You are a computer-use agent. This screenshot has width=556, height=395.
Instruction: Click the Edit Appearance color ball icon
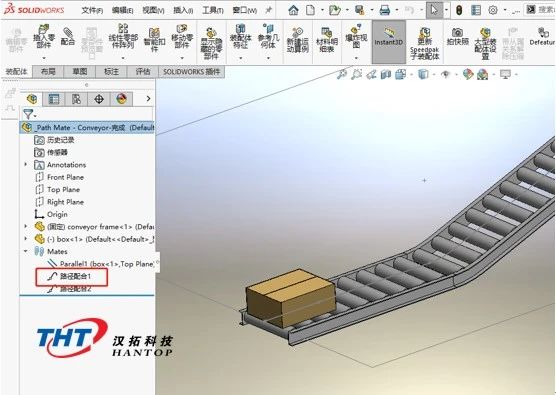[x=468, y=74]
